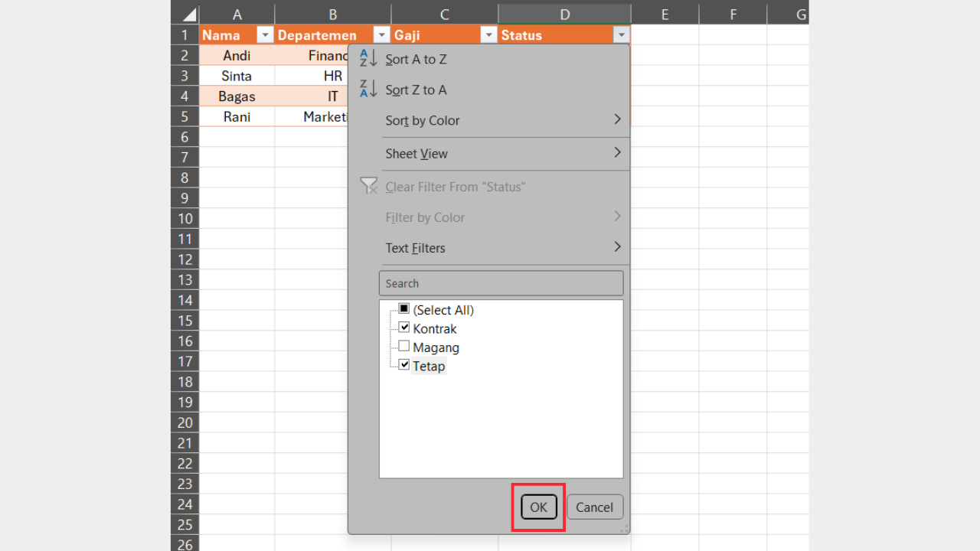Image resolution: width=980 pixels, height=551 pixels.
Task: Check the Magang checkbox
Action: point(404,347)
